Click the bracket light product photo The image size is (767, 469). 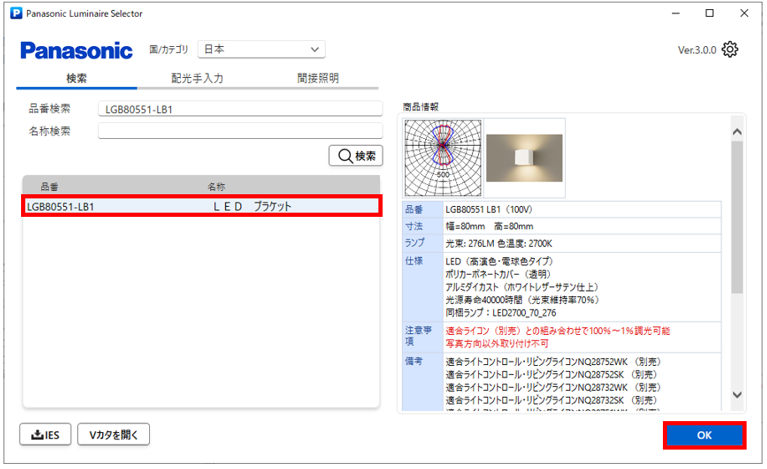[525, 158]
